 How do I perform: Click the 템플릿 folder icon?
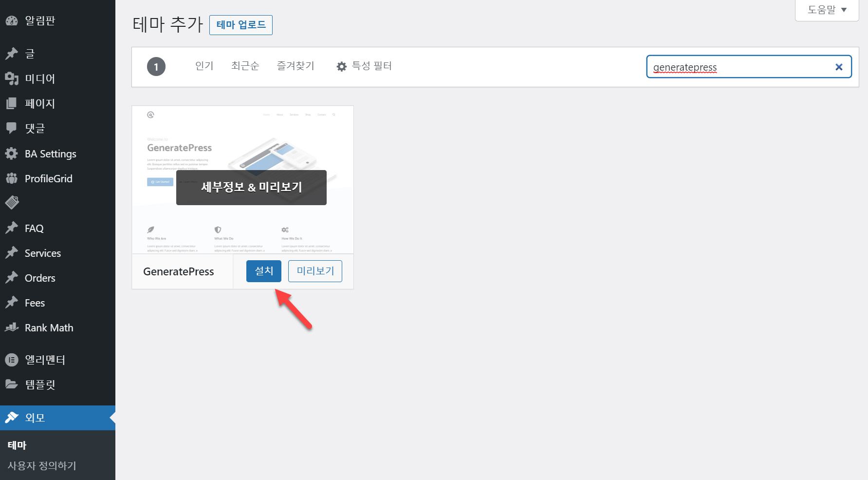[12, 384]
